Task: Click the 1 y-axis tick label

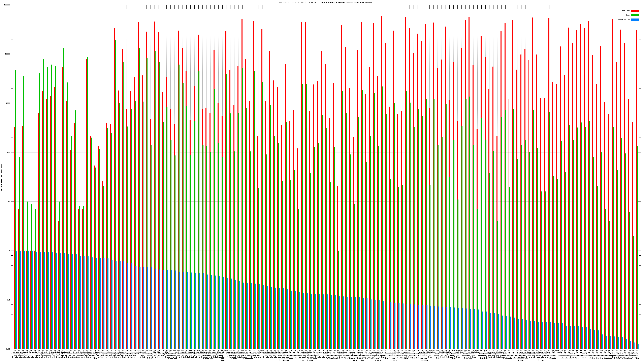Action: point(10,251)
